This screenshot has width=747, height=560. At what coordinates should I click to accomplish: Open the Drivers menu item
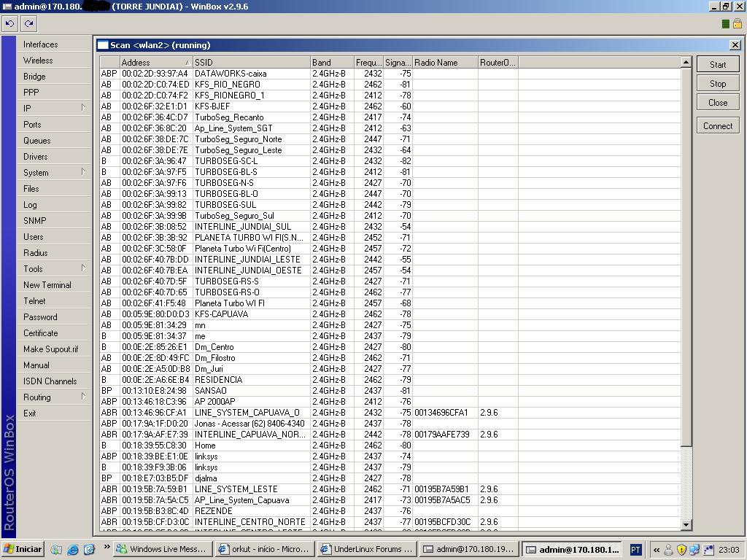pyautogui.click(x=53, y=157)
